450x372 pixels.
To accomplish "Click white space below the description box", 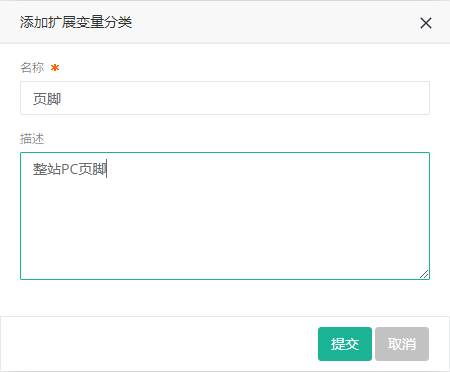I will coord(225,297).
